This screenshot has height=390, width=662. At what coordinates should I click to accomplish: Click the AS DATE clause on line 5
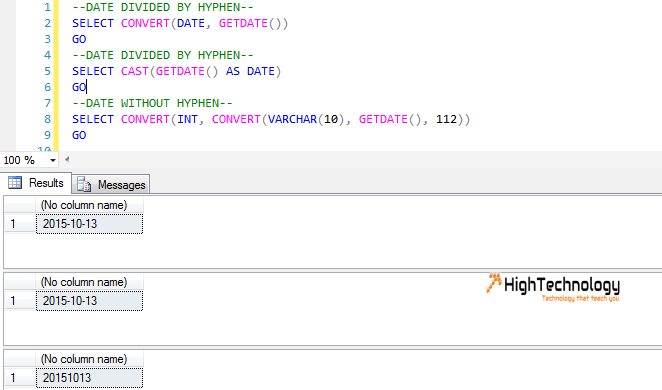pos(250,71)
